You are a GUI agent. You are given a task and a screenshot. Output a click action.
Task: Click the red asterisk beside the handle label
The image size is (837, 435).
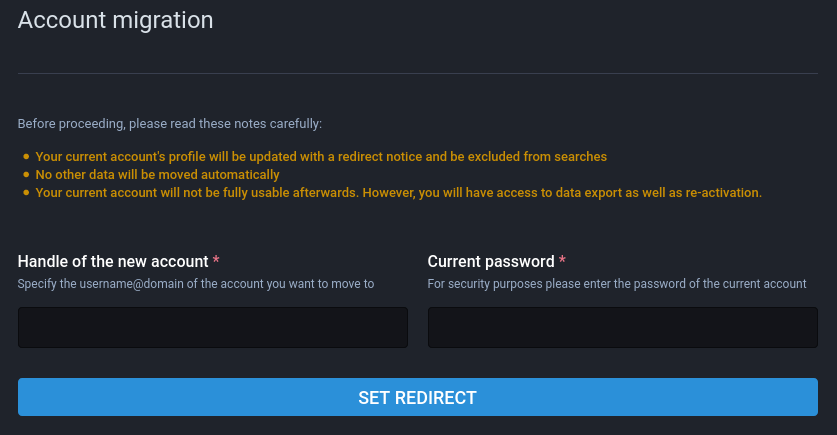[217, 261]
